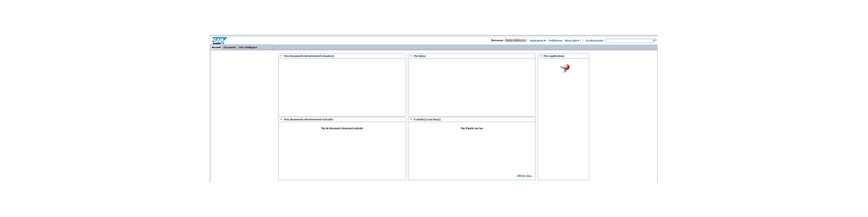The image size is (868, 217).
Task: Switch to the Accueil tab
Action: 216,47
